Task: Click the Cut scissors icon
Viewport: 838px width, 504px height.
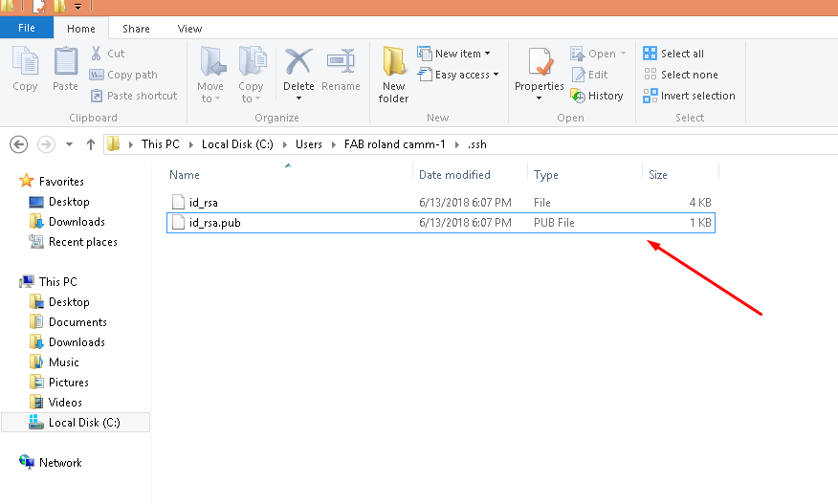Action: point(97,53)
